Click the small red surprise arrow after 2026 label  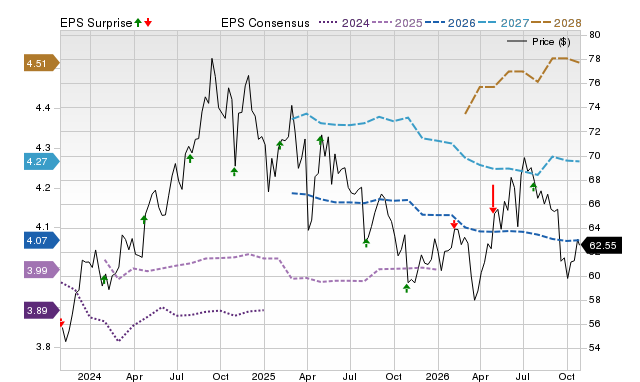[454, 224]
